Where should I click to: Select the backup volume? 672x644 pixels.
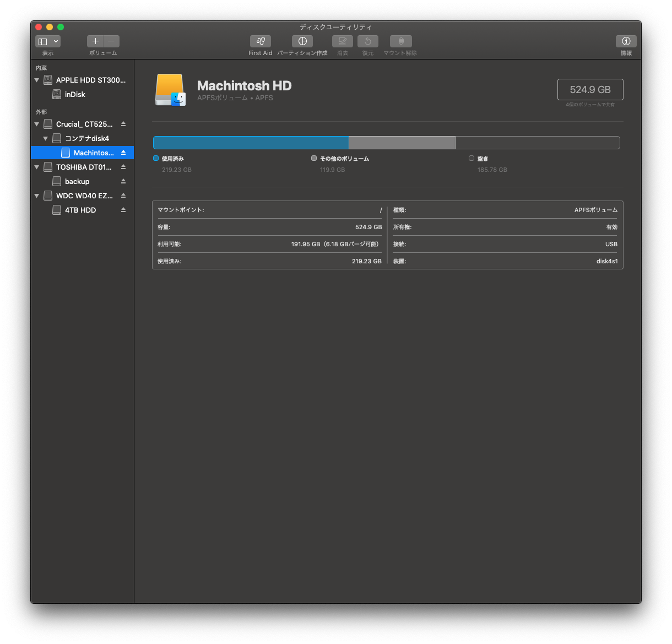point(83,181)
